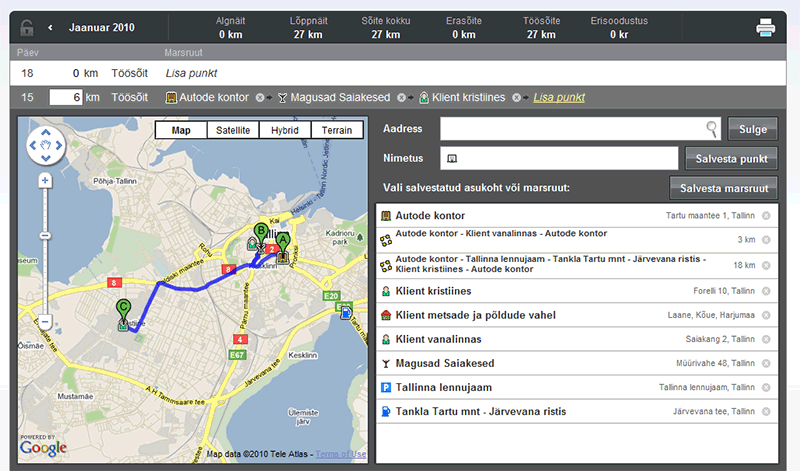This screenshot has width=800, height=471.
Task: Click the Salvesta marsruut button
Action: pyautogui.click(x=723, y=188)
